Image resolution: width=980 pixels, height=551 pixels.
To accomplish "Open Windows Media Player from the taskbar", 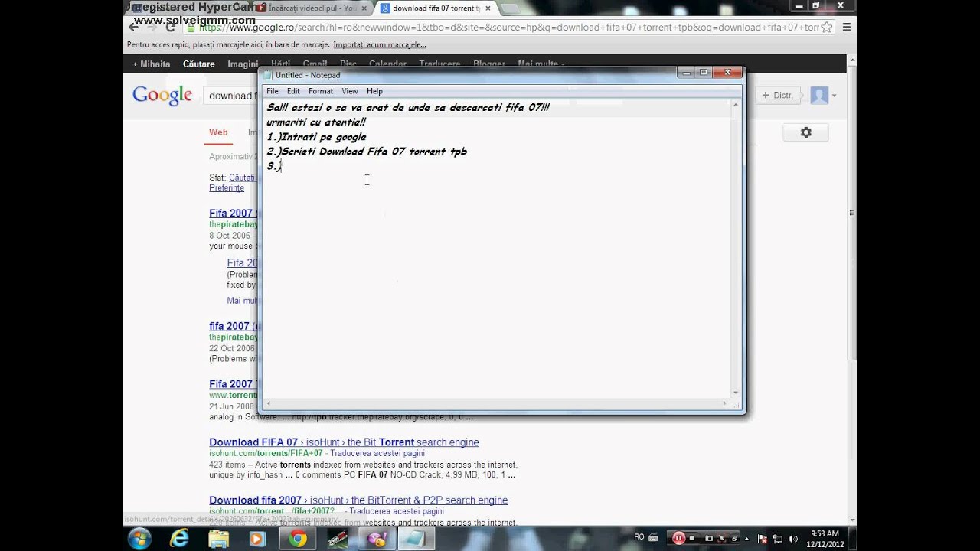I will [257, 539].
